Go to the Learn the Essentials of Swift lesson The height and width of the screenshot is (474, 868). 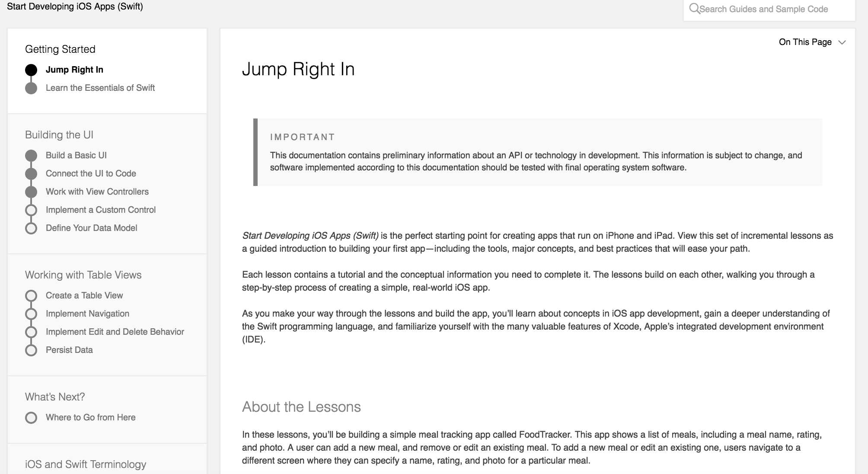pyautogui.click(x=100, y=88)
